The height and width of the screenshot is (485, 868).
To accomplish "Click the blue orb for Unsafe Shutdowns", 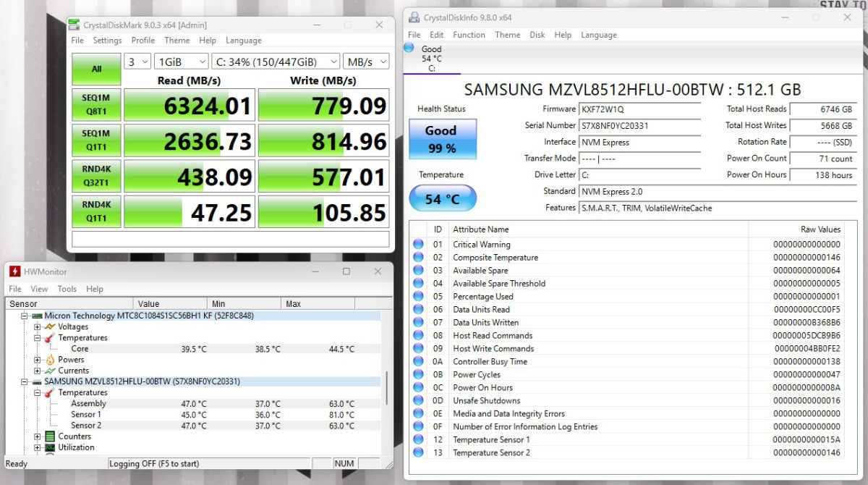I will 418,401.
